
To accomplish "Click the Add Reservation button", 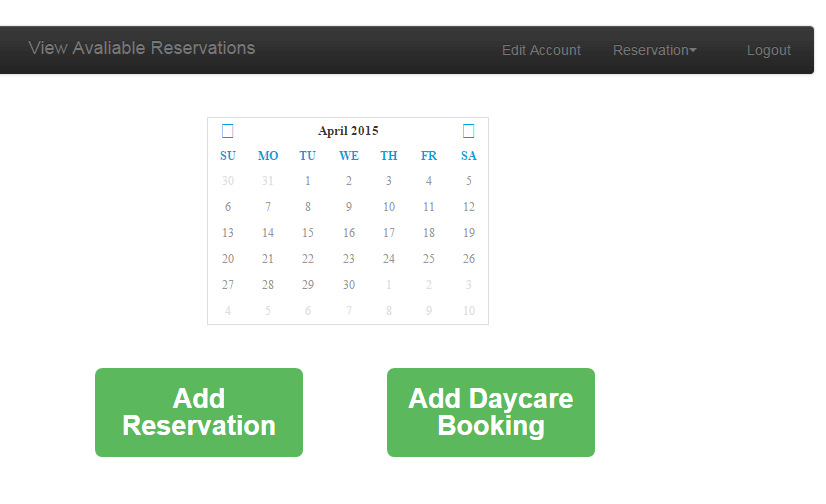I will 199,412.
